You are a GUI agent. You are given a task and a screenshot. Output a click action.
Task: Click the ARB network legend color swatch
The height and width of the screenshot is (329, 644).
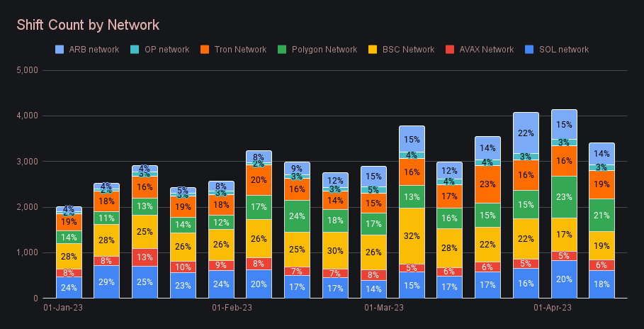[x=60, y=50]
